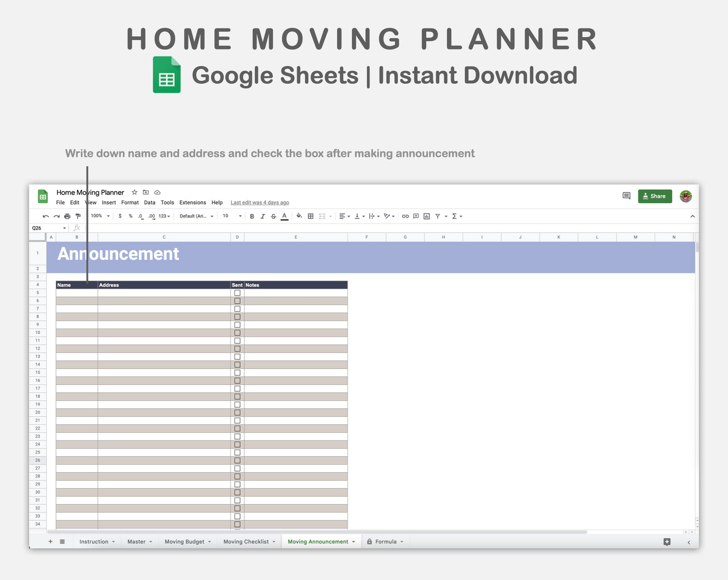Check the first Sent checkbox in row 5
728x580 pixels.
237,293
